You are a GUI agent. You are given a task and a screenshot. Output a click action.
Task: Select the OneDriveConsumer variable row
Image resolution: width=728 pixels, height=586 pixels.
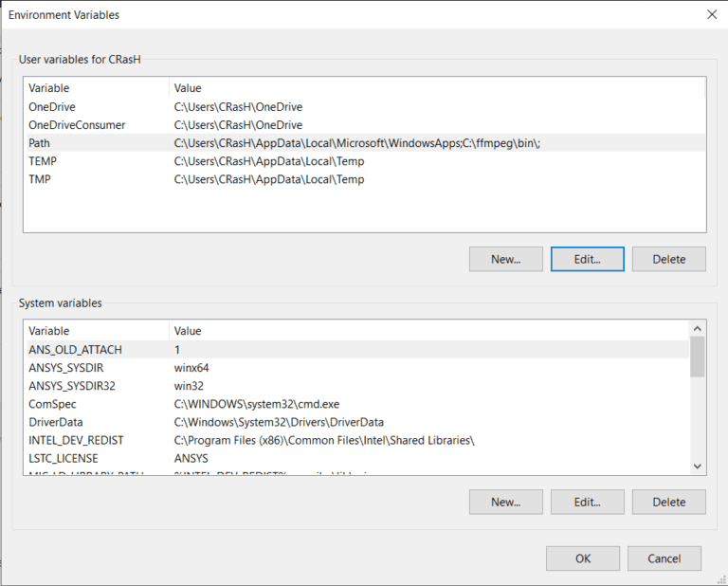77,125
